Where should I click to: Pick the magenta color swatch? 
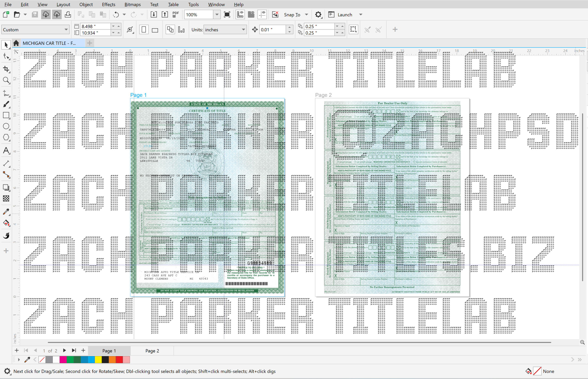pyautogui.click(x=63, y=359)
